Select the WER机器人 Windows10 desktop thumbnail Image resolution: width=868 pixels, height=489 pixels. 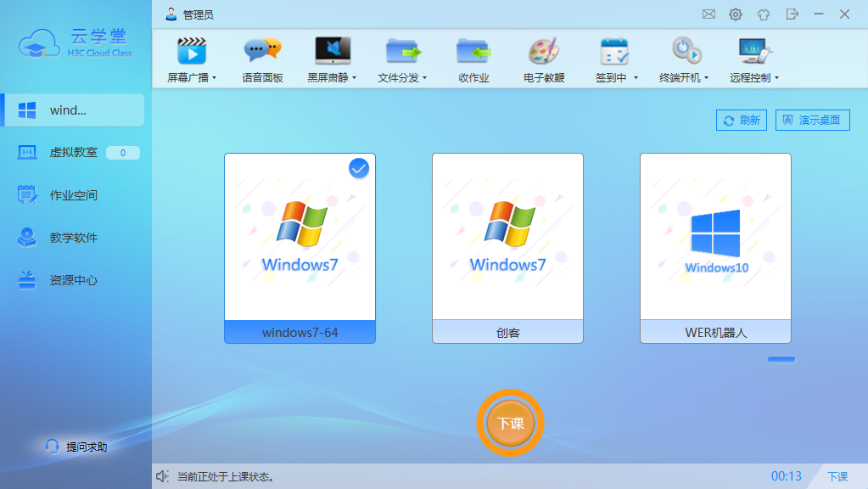[716, 249]
